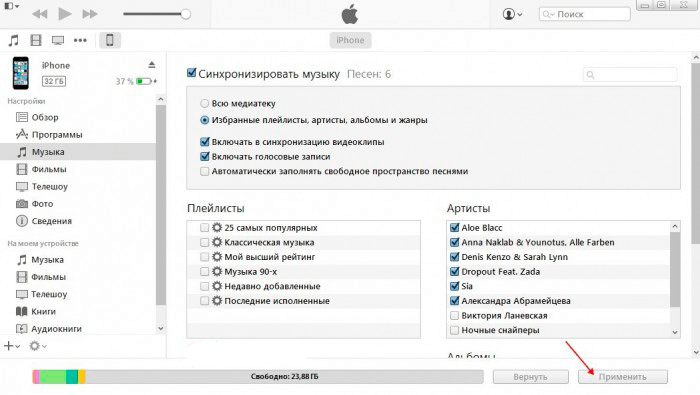Image resolution: width=700 pixels, height=395 pixels.
Task: Check Мой высший рейтинг playlist
Action: [204, 257]
